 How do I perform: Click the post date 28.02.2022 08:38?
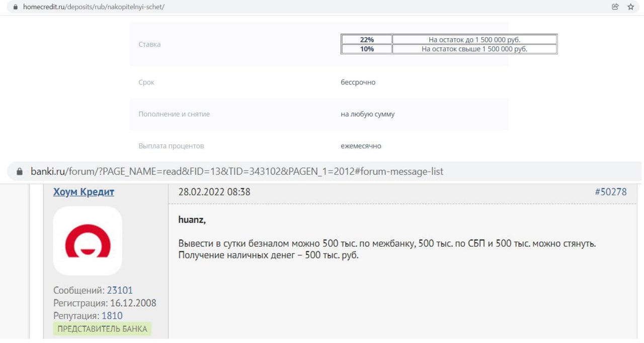pyautogui.click(x=214, y=192)
